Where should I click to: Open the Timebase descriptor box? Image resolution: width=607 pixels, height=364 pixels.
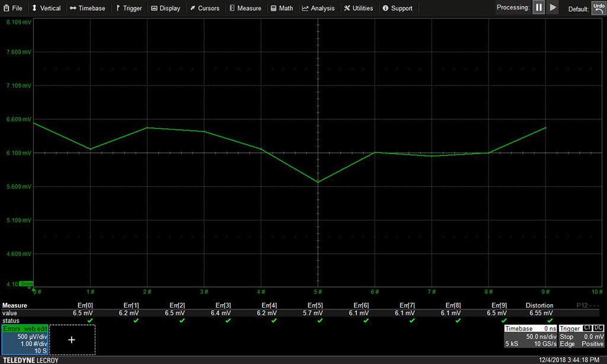[x=528, y=336]
